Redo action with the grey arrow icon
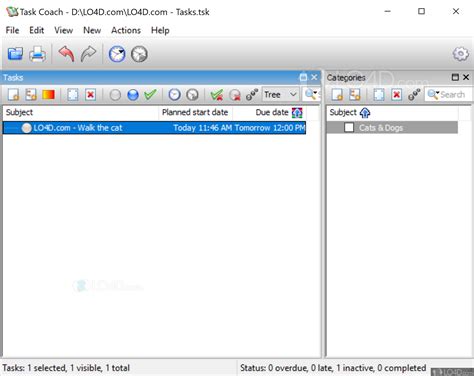 88,54
